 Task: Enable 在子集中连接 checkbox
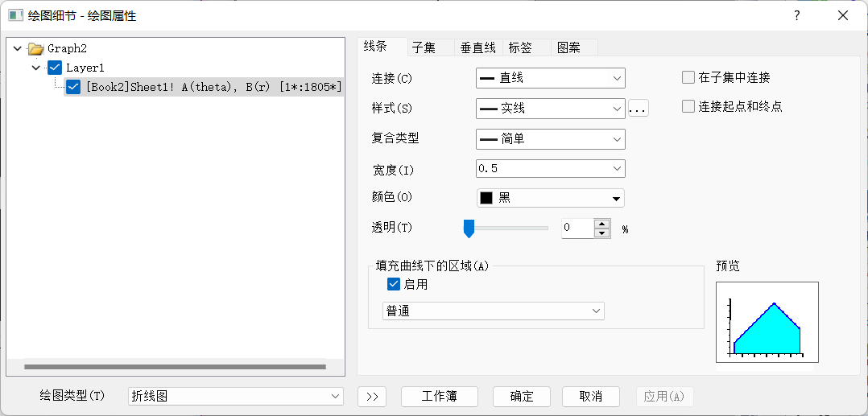click(x=688, y=78)
